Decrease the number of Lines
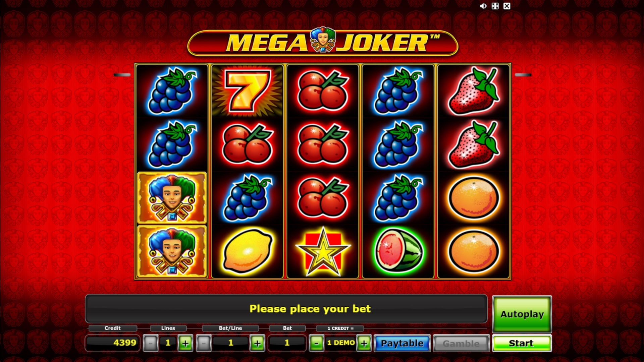This screenshot has height=362, width=644. click(x=150, y=343)
